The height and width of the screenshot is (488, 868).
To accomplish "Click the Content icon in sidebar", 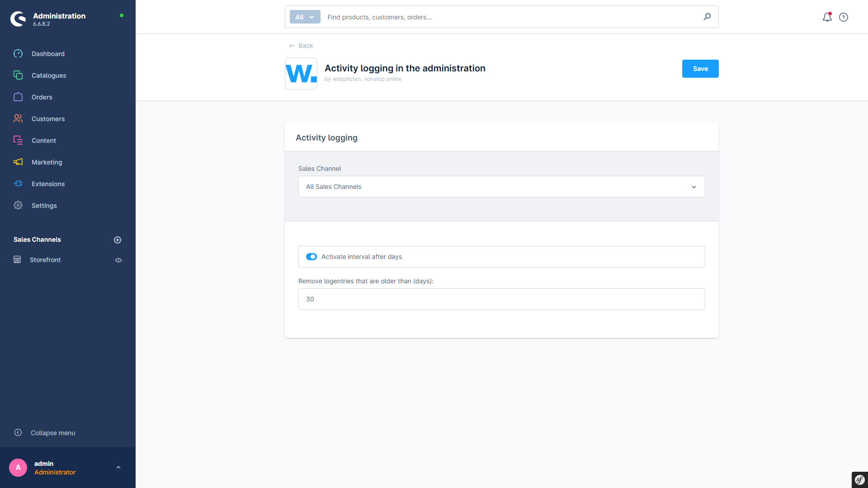I will pos(18,140).
